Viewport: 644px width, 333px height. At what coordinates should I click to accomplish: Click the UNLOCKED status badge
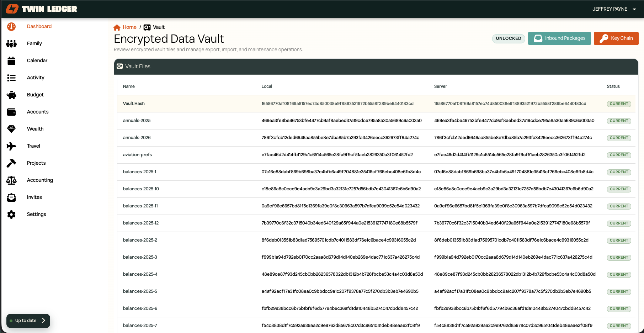pyautogui.click(x=509, y=38)
